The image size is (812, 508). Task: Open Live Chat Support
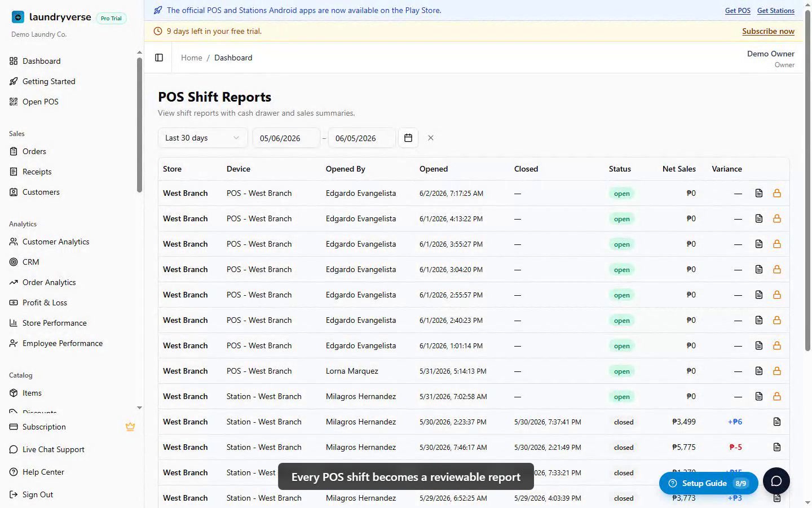[47, 449]
